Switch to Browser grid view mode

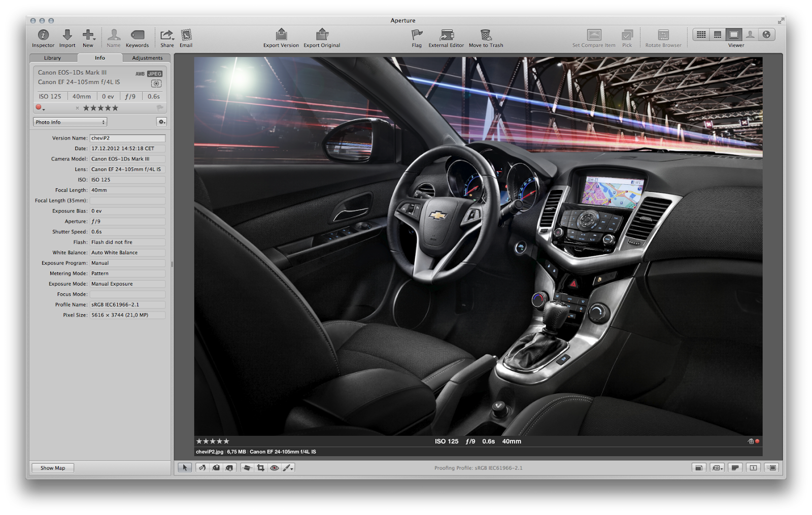tap(701, 35)
